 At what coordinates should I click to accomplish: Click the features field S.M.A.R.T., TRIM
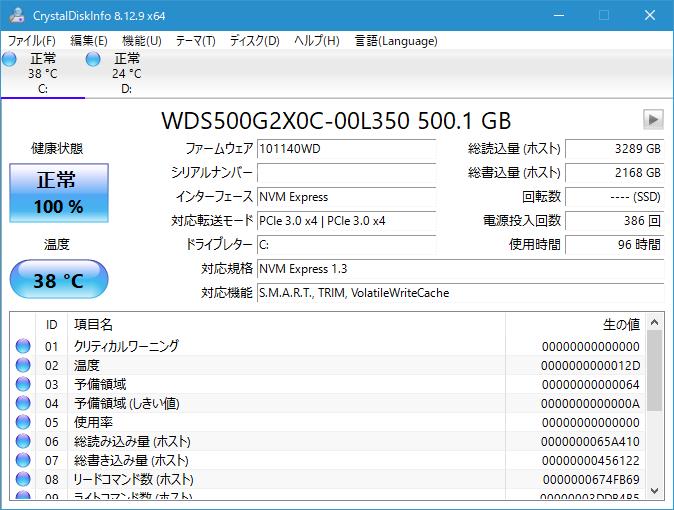[461, 293]
